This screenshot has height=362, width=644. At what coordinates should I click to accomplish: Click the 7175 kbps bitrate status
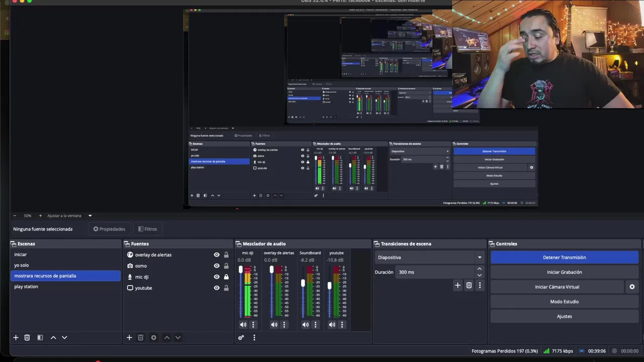(x=562, y=351)
